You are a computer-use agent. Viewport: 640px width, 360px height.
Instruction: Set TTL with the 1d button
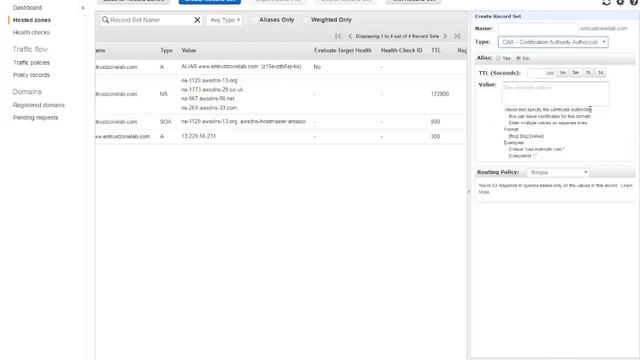[x=600, y=73]
